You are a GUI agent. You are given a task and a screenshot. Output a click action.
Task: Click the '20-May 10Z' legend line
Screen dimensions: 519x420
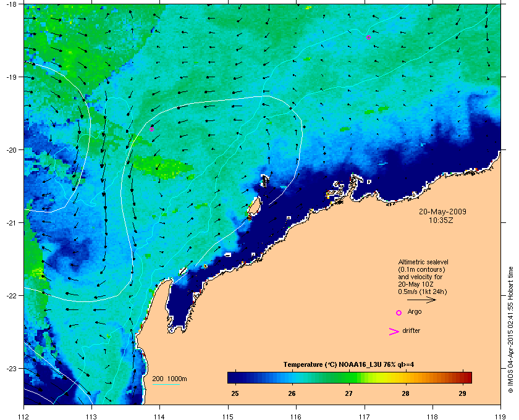coord(416,285)
